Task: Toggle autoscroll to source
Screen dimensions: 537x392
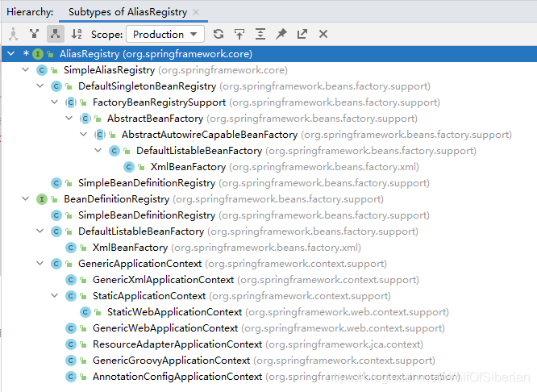Action: tap(239, 34)
